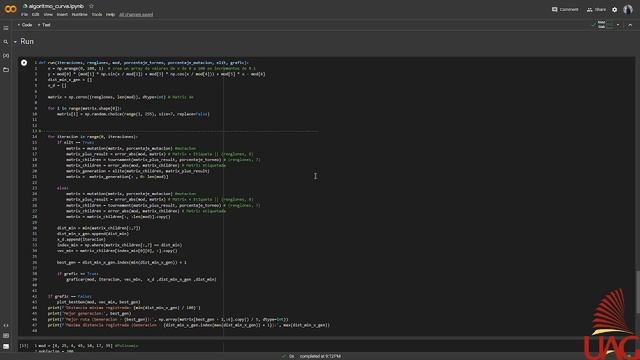Collapse the header with the chevron-up arrow
Screen dimensions: 640x360
click(630, 25)
